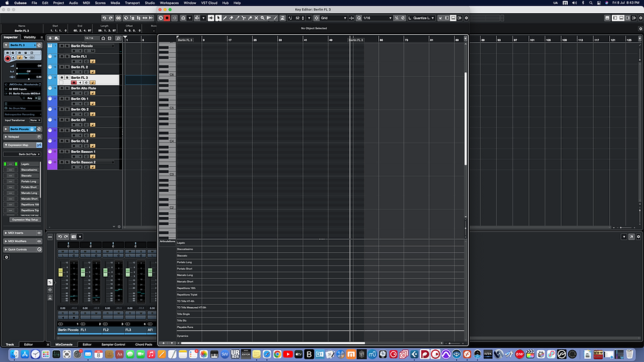Image resolution: width=644 pixels, height=362 pixels.
Task: Click the Redo icon in MixConsole lower zone
Action: 66,237
